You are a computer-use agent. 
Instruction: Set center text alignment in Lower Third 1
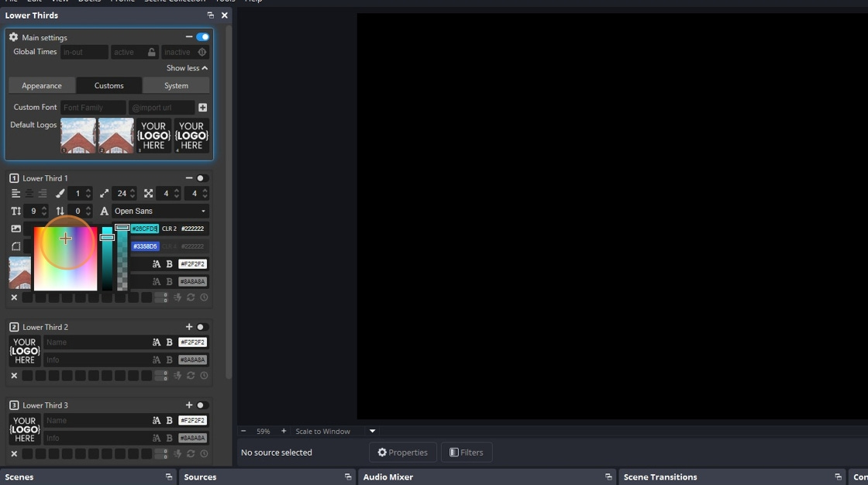[29, 193]
